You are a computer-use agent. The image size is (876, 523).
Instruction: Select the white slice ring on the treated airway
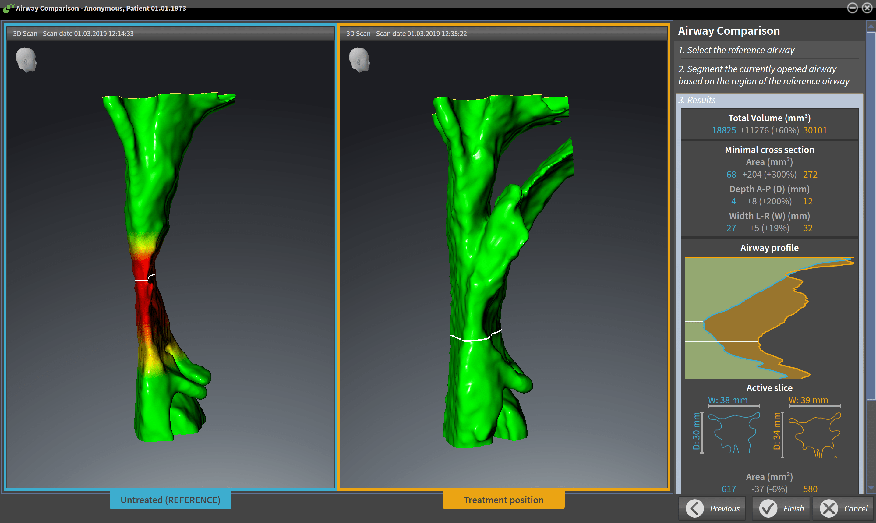[x=475, y=338]
